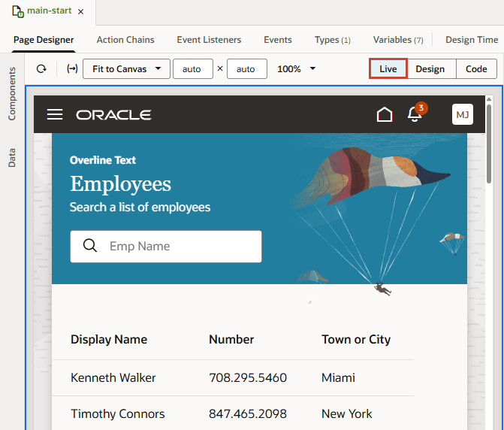The image size is (504, 430).
Task: Switch to Code view
Action: click(476, 68)
